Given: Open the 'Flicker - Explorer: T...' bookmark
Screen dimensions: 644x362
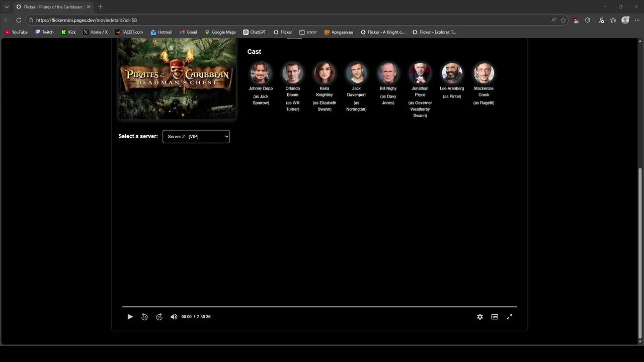Looking at the screenshot, I should click(x=434, y=32).
